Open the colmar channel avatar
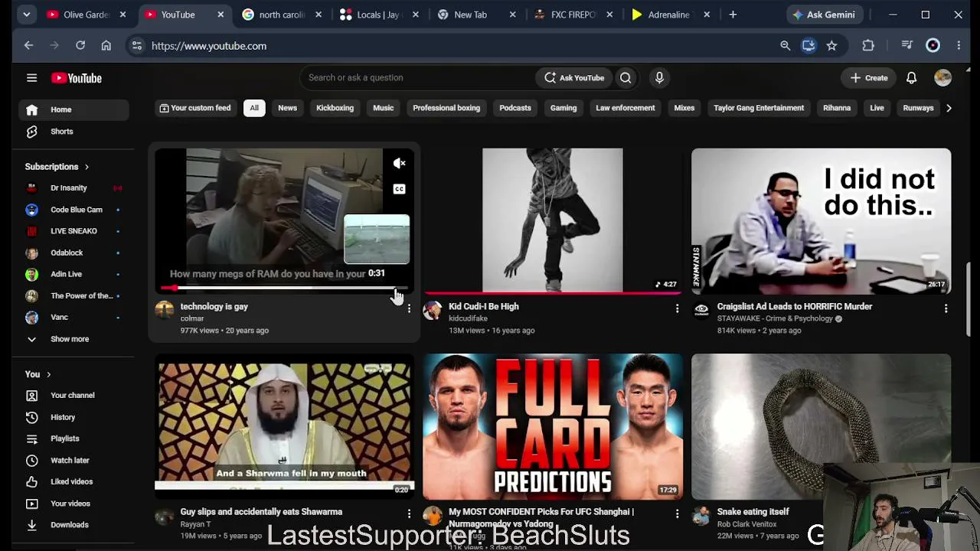 point(165,310)
